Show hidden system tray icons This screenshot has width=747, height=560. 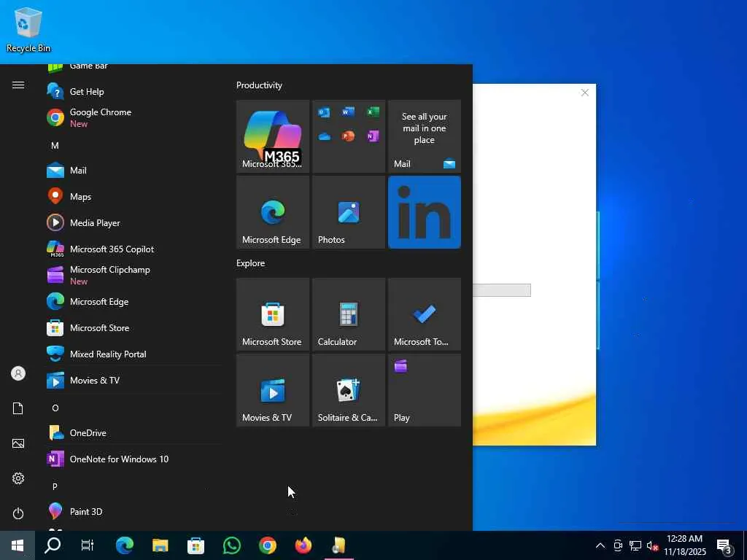(600, 545)
